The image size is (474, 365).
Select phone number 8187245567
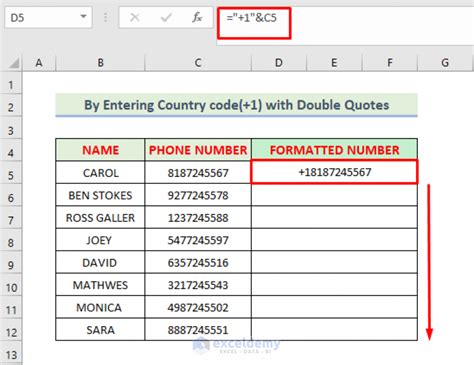click(x=198, y=172)
